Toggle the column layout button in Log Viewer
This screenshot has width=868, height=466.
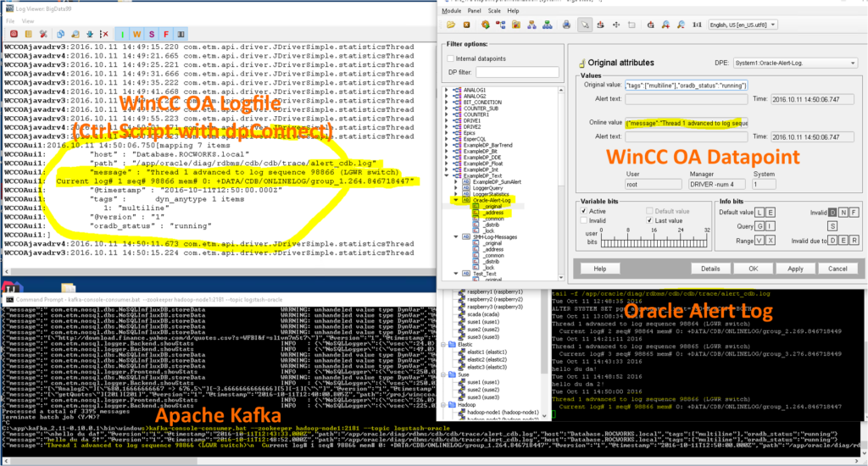181,34
